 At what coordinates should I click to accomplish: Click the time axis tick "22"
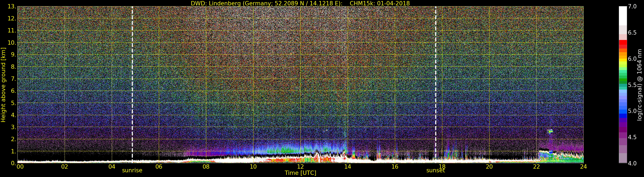pos(536,167)
